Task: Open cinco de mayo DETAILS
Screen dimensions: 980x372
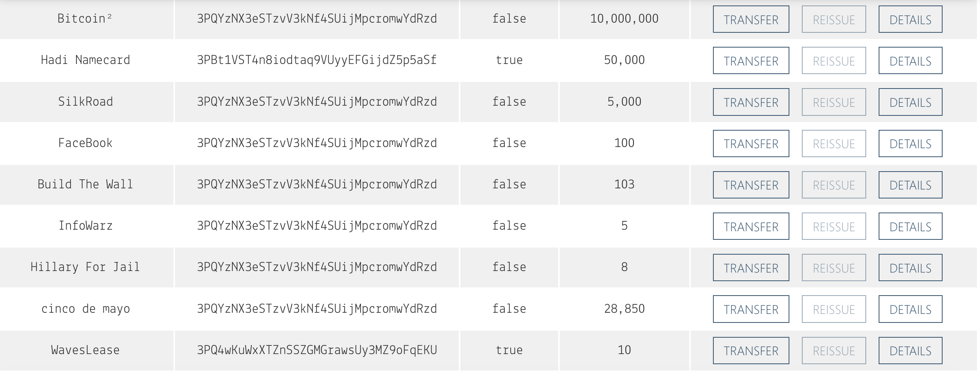Action: (910, 309)
